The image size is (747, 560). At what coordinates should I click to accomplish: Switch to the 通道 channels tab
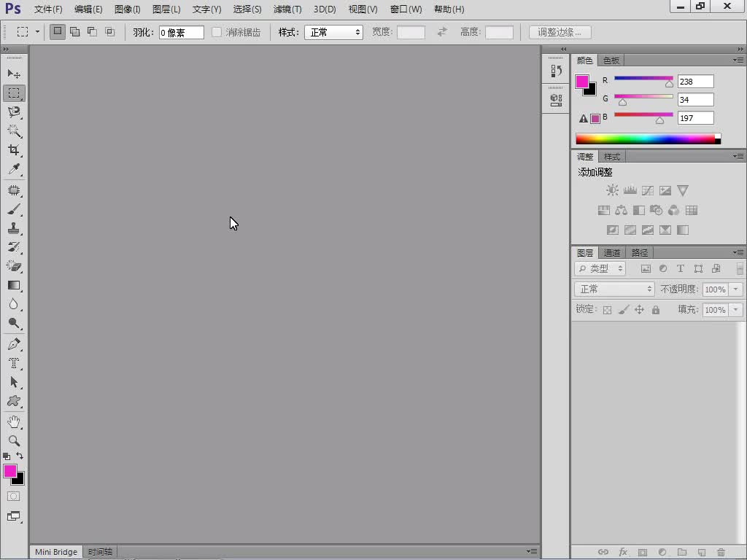[612, 253]
